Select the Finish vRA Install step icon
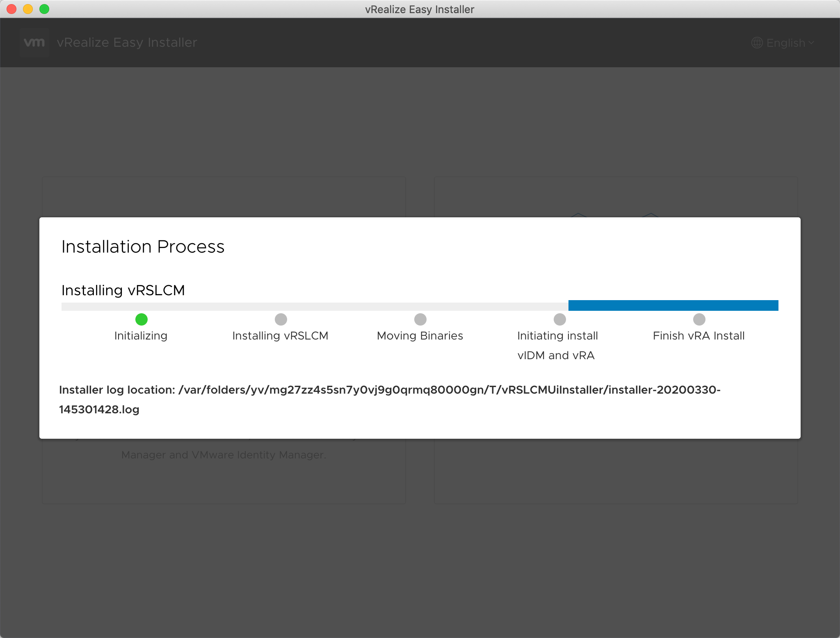This screenshot has height=638, width=840. coord(699,319)
